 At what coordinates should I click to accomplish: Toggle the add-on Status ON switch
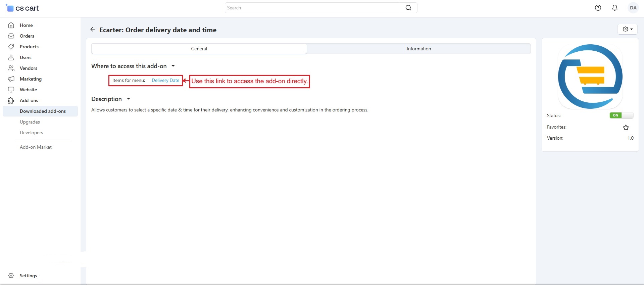click(621, 115)
